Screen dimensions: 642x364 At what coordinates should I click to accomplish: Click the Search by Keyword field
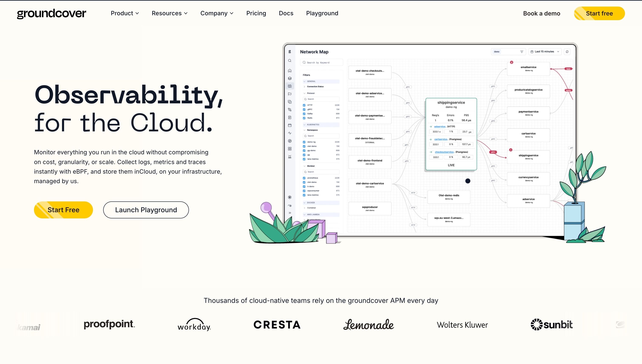pos(321,62)
